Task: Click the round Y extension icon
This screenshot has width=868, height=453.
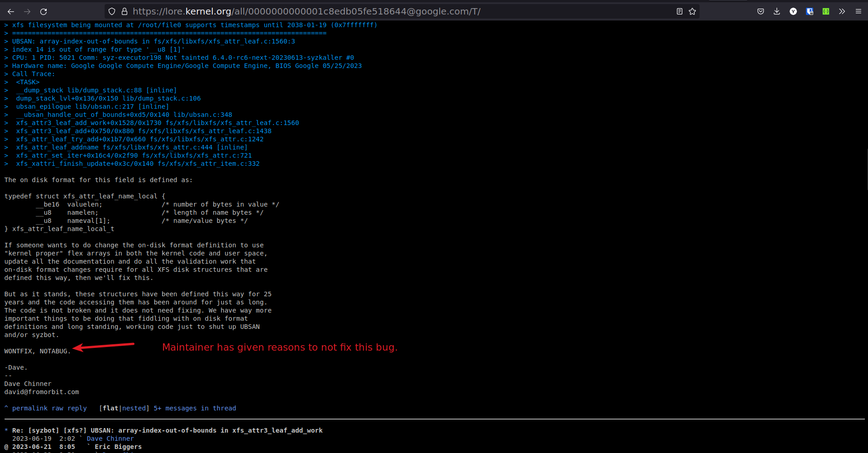Action: tap(793, 11)
